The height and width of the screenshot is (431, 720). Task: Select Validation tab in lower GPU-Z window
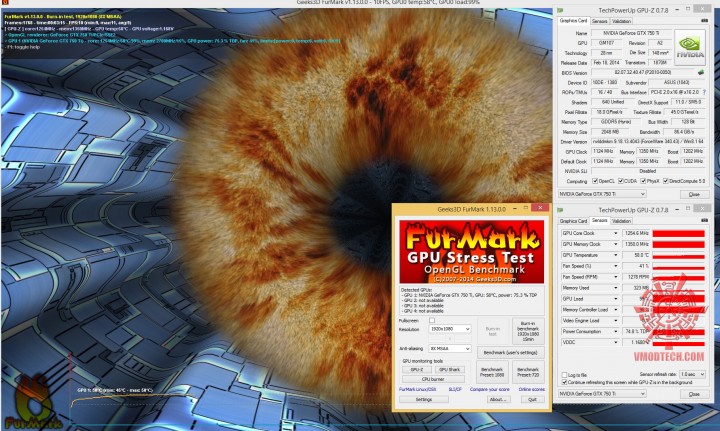(621, 221)
